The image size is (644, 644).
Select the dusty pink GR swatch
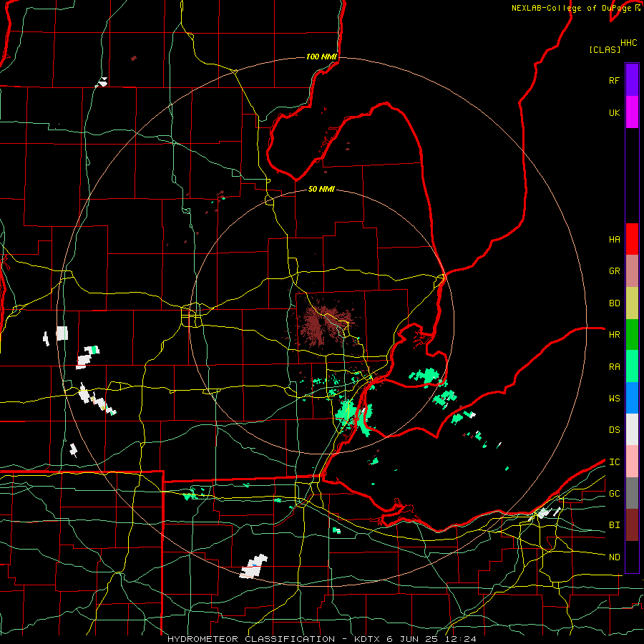click(632, 271)
